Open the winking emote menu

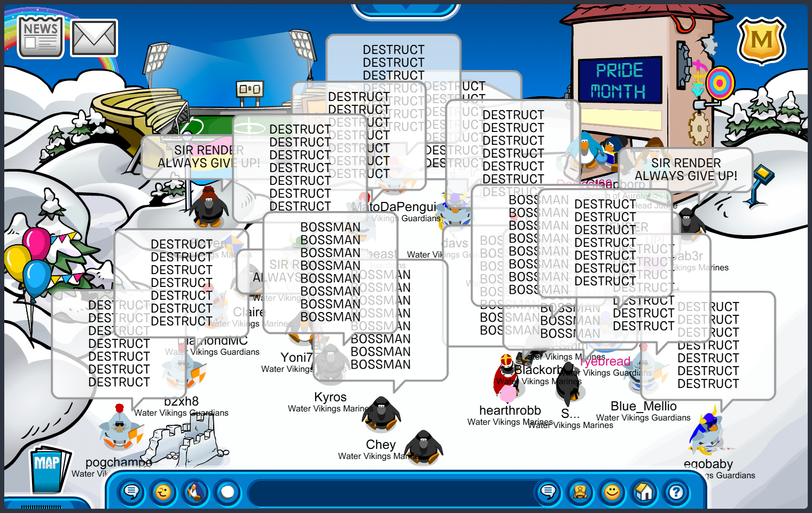tap(163, 492)
